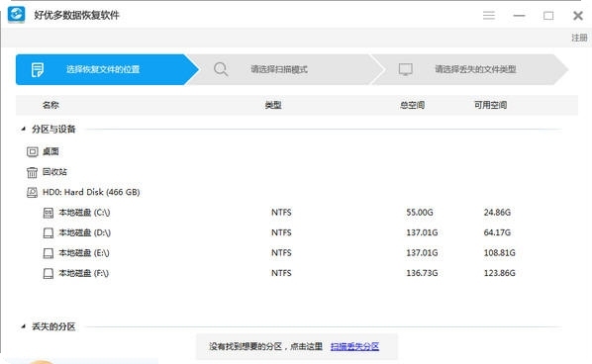Click the document icon in the first step

pos(37,70)
